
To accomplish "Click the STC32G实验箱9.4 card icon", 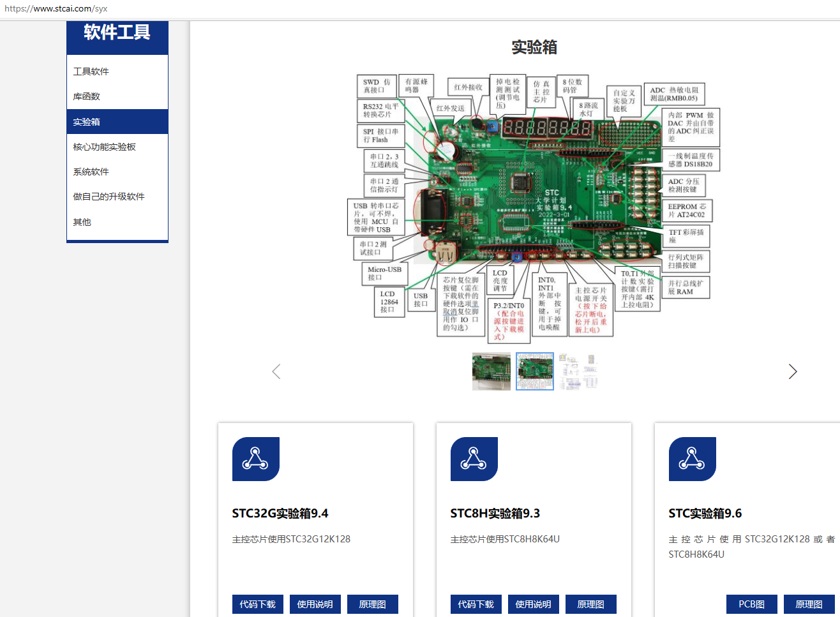I will point(256,459).
